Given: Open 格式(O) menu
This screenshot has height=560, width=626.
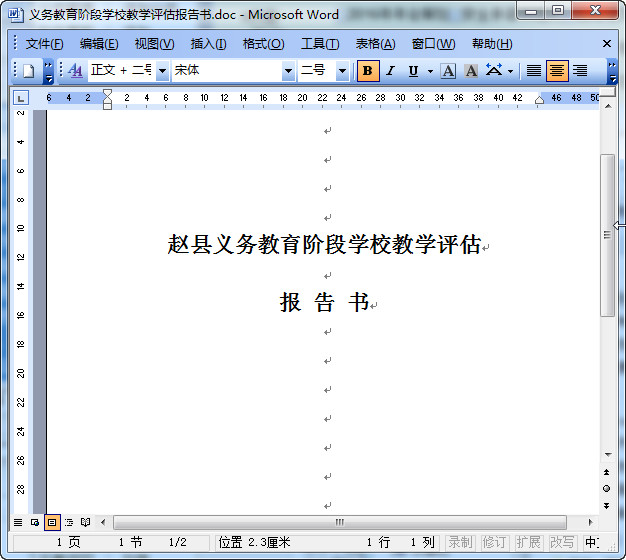Looking at the screenshot, I should (x=263, y=44).
